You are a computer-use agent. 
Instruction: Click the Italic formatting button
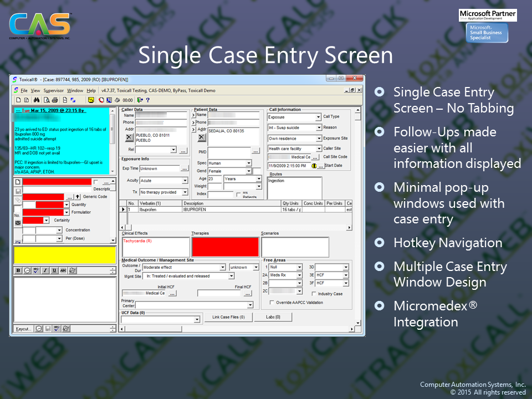(45, 270)
